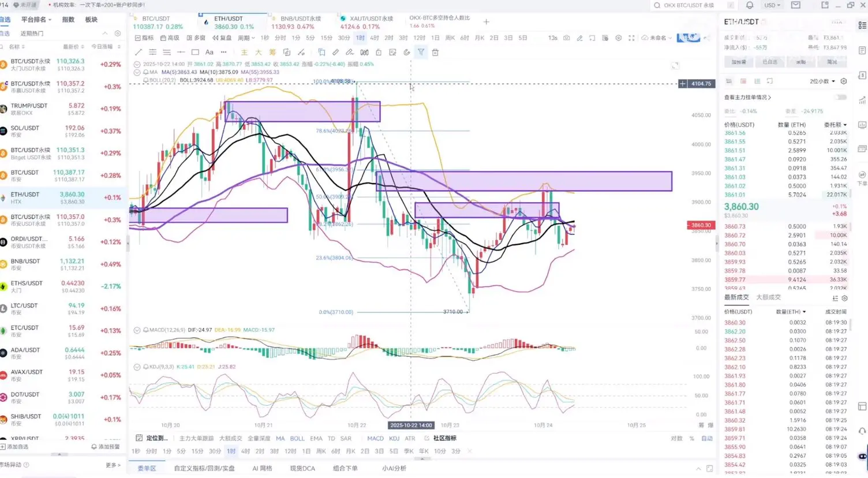Open the 自定义指标/回测/实盘 tab

tap(204, 468)
